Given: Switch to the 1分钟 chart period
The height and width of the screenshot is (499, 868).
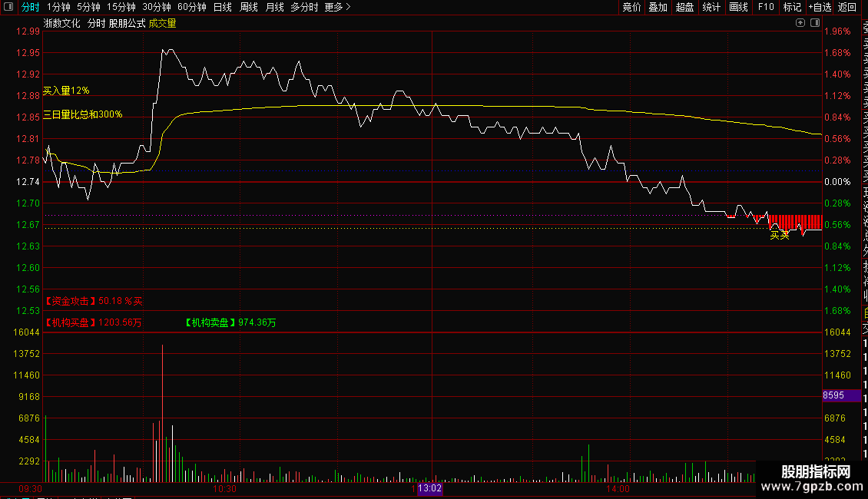Looking at the screenshot, I should pos(58,7).
